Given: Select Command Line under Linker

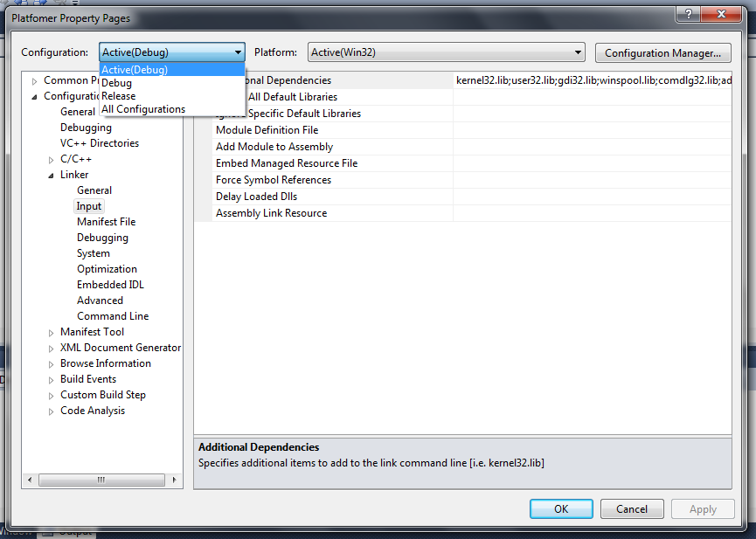Looking at the screenshot, I should [x=113, y=316].
